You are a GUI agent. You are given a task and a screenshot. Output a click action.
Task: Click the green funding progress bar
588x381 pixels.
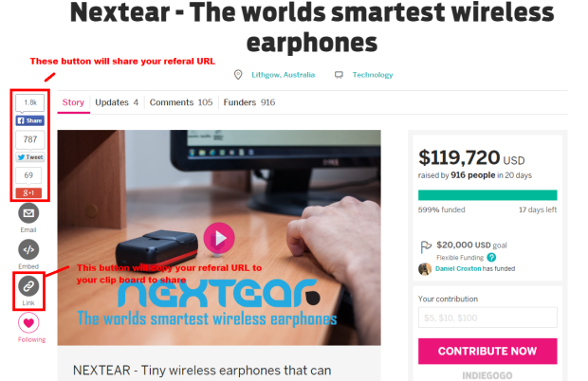[x=487, y=195]
